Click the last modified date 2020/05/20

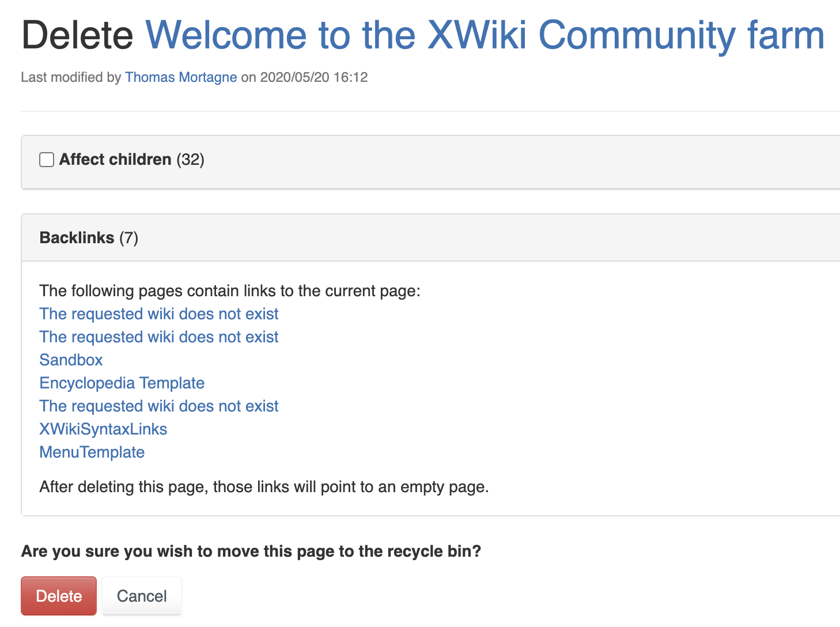tap(294, 77)
